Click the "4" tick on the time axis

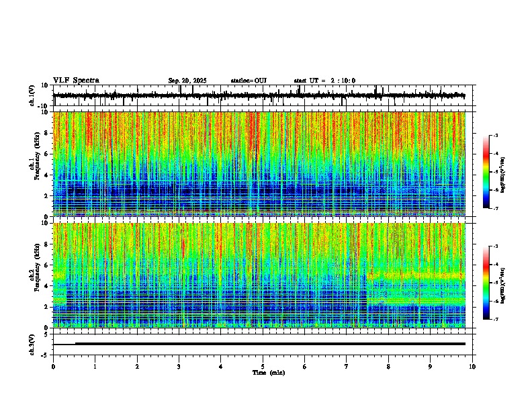[x=221, y=367]
